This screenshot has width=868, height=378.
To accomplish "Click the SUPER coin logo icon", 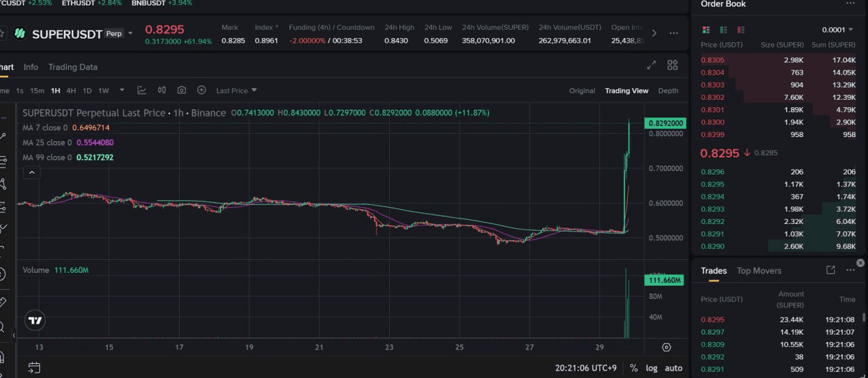I will point(20,33).
